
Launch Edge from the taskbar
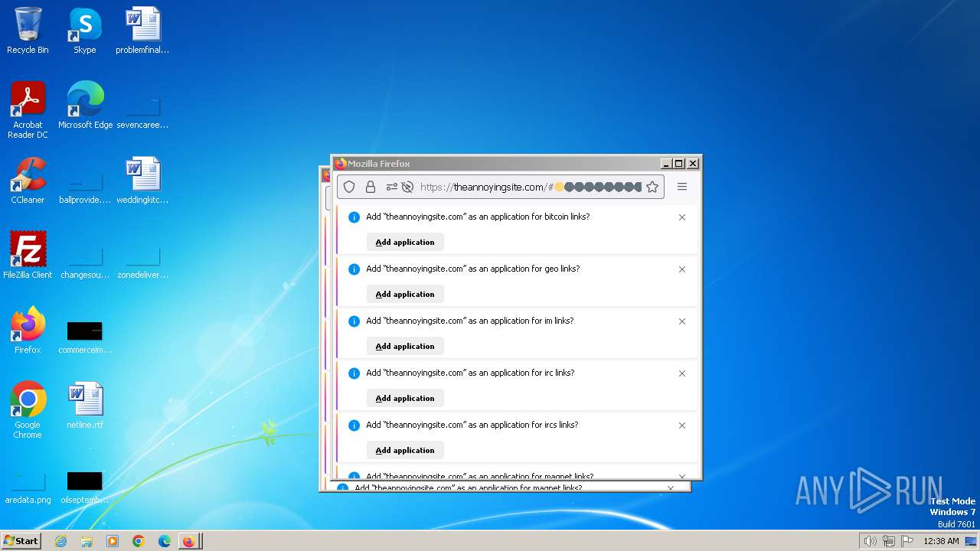coord(165,541)
